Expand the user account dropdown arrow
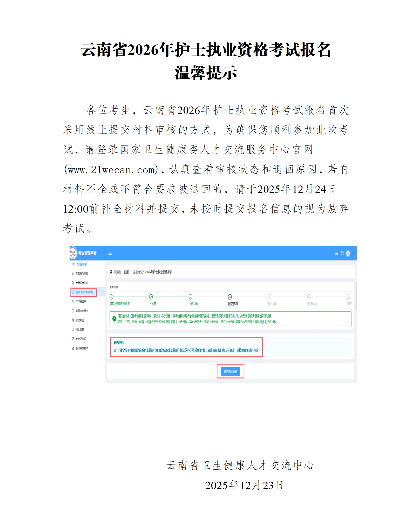Image resolution: width=412 pixels, height=532 pixels. (x=353, y=253)
